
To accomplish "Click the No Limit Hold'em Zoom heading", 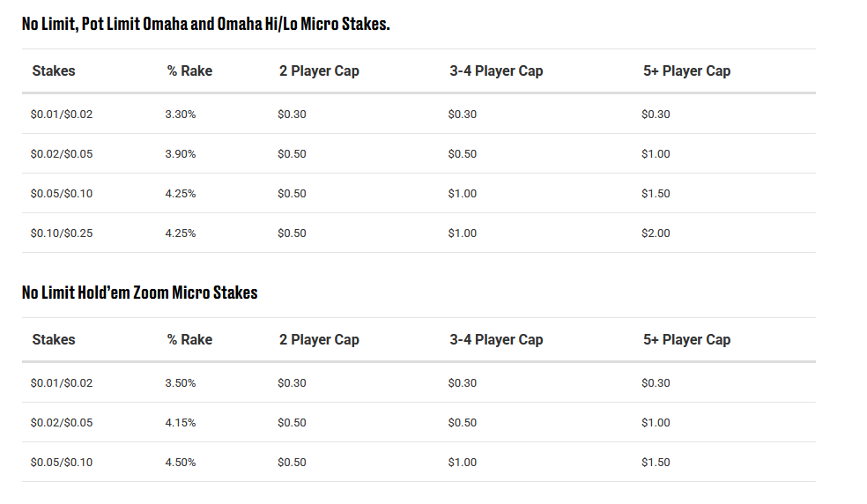I will (139, 293).
